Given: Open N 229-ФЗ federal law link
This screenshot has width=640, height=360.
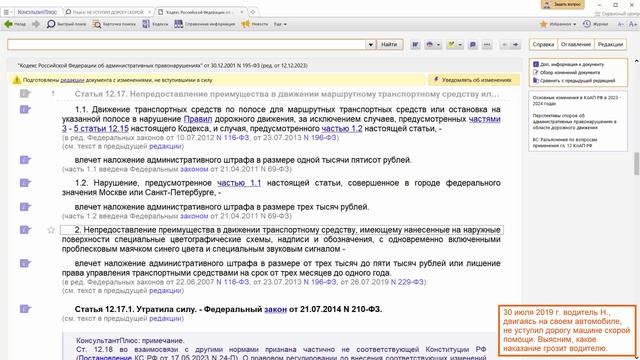Looking at the screenshot, I should click(407, 282).
